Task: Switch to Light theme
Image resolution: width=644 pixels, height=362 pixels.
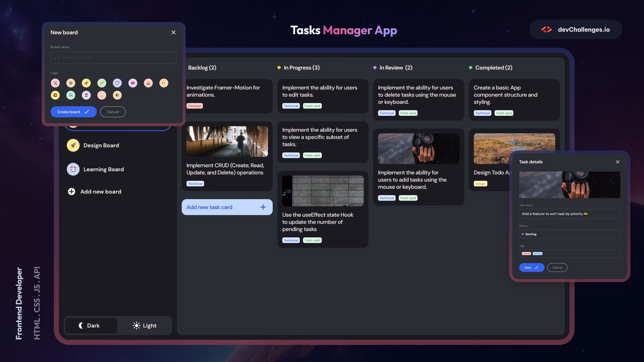Action: (145, 325)
